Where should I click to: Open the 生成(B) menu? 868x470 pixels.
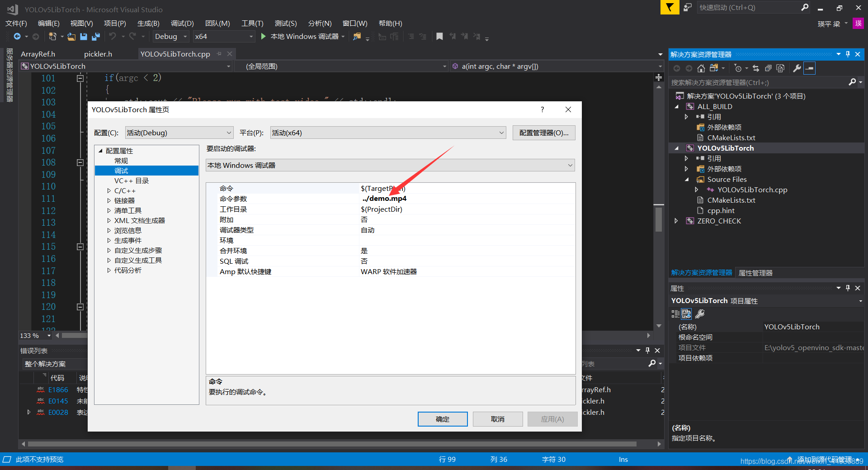[148, 23]
